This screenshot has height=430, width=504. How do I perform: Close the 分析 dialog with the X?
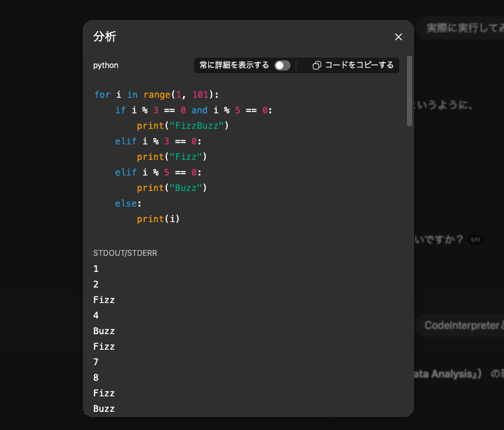click(399, 37)
